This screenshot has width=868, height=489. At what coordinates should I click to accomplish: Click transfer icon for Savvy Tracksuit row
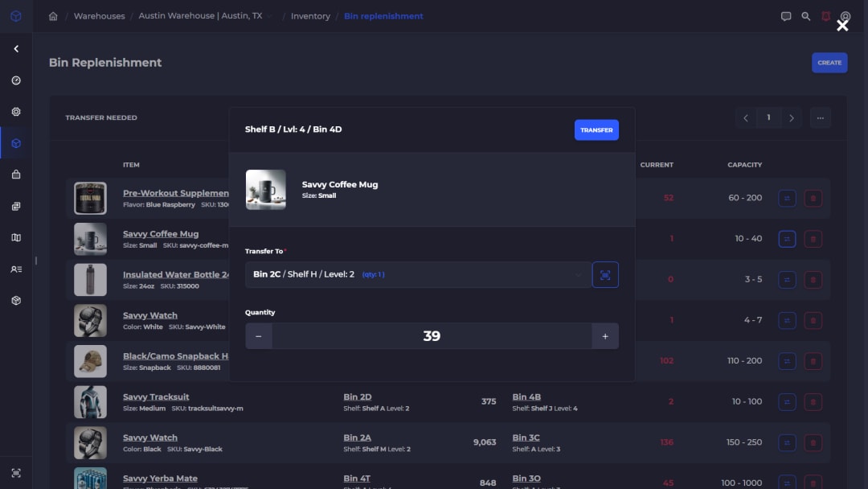787,401
